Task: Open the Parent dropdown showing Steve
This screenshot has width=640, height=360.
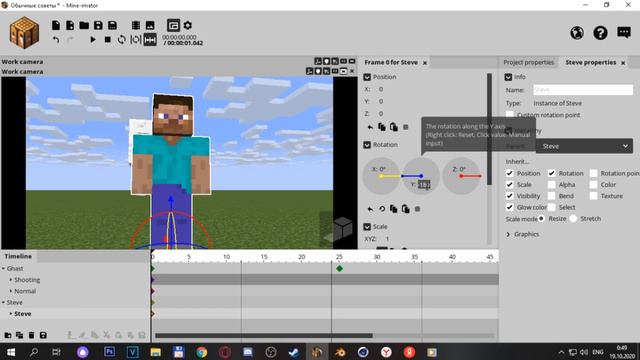Action: coord(584,146)
